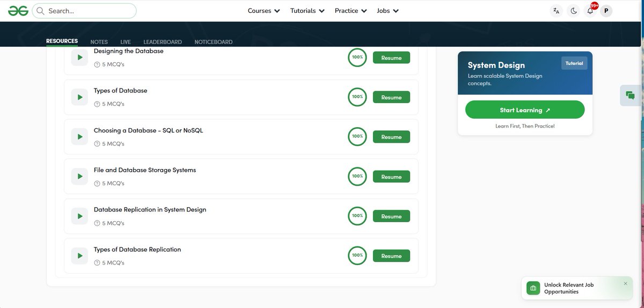Select the RESOURCES tab

[62, 41]
